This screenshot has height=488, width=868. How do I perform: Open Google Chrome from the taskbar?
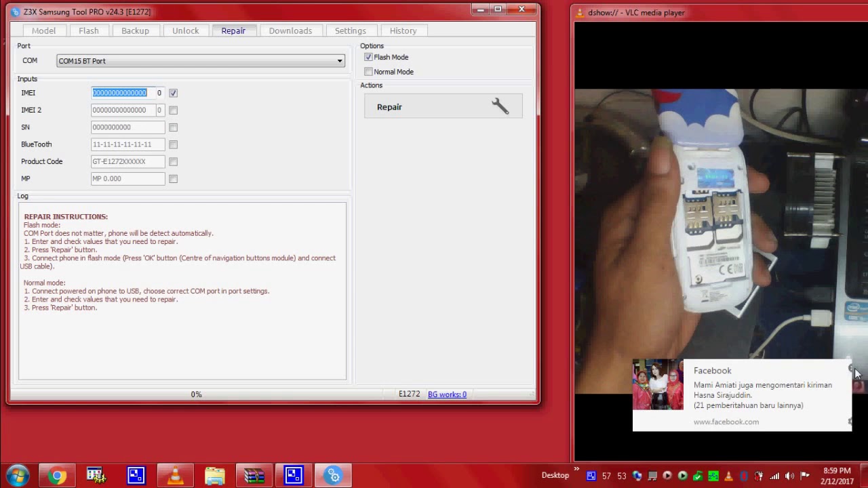tap(57, 476)
